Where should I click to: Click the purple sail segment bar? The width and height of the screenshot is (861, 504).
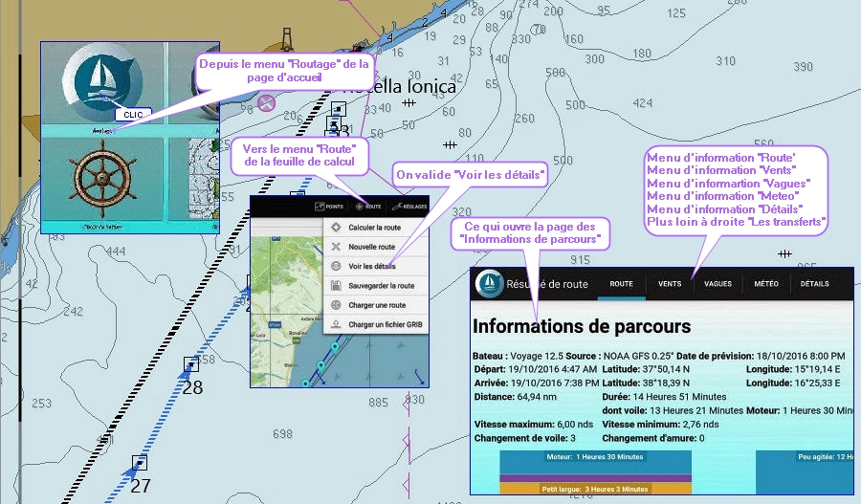click(x=595, y=479)
